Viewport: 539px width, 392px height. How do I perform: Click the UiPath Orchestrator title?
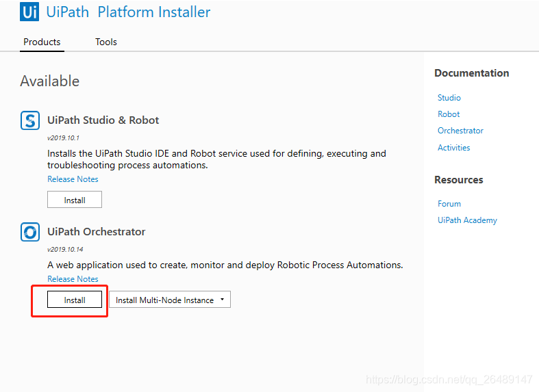pyautogui.click(x=97, y=232)
